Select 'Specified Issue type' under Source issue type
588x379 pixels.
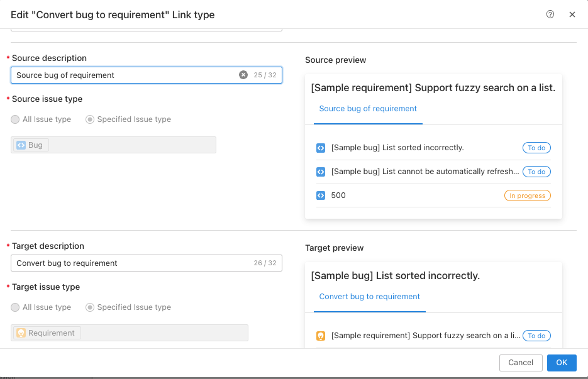pos(90,119)
